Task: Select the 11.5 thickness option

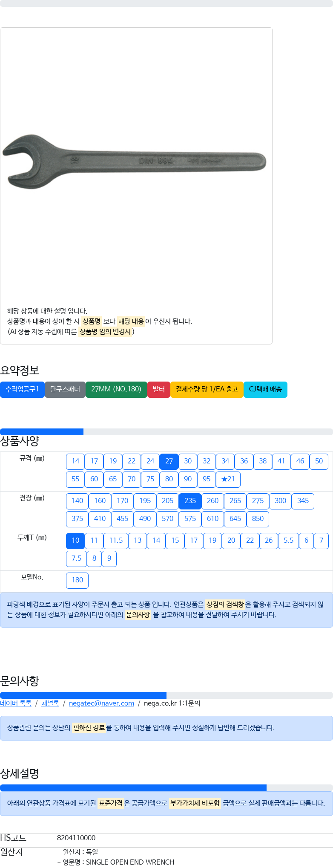Action: point(116,541)
